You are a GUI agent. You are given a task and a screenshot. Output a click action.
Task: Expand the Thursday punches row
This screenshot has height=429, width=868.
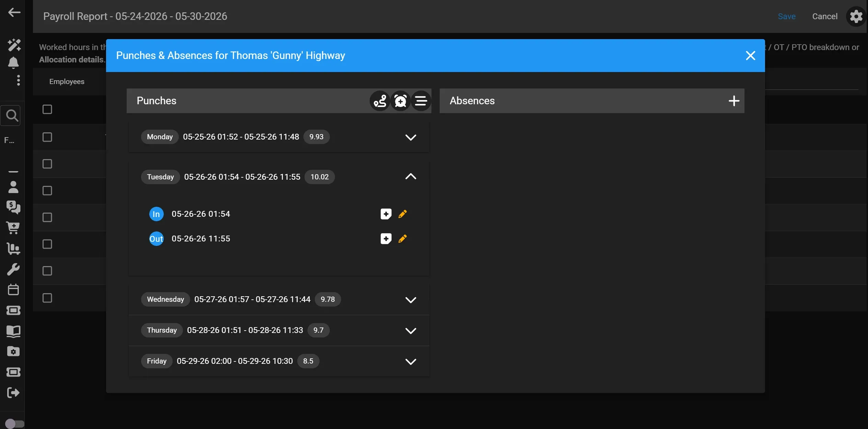pos(410,331)
